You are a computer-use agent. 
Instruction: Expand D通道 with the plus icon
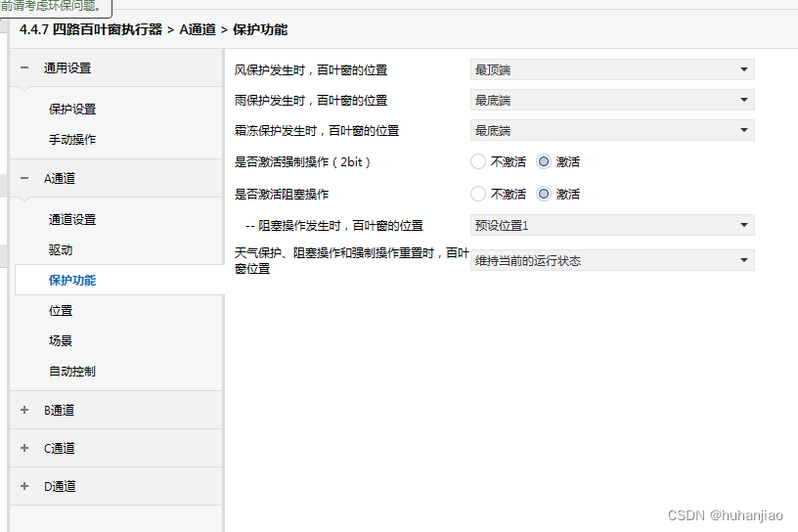(x=24, y=487)
